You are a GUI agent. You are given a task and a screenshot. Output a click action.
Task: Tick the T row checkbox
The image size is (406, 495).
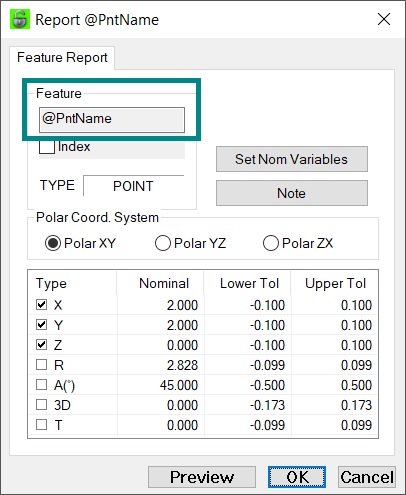[41, 424]
